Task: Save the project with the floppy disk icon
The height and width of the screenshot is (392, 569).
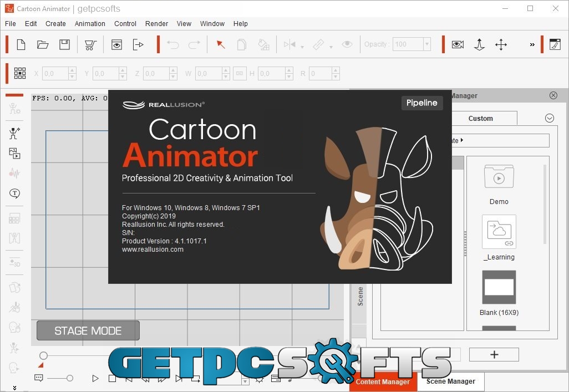Action: click(x=64, y=45)
